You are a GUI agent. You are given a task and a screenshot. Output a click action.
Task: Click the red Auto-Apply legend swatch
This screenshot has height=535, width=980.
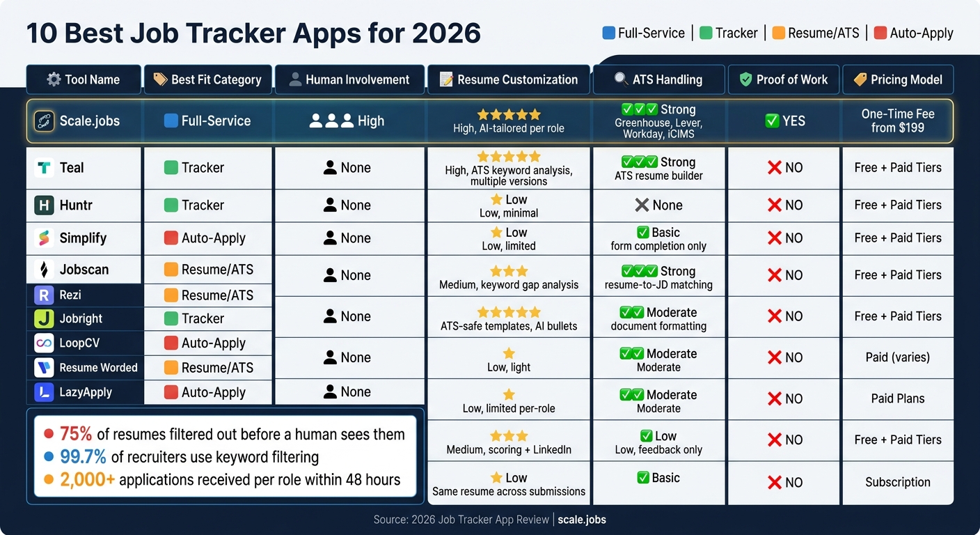[880, 33]
